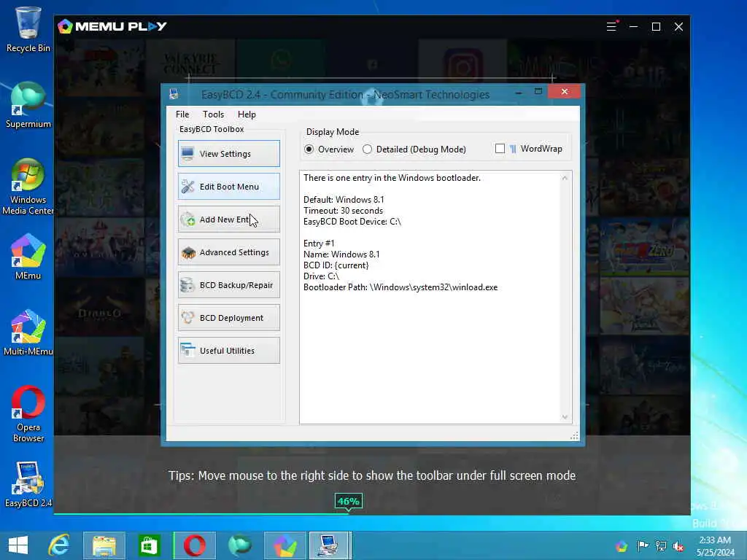
Task: Click the taskbar clock showing 2:33 AM
Action: pyautogui.click(x=715, y=545)
